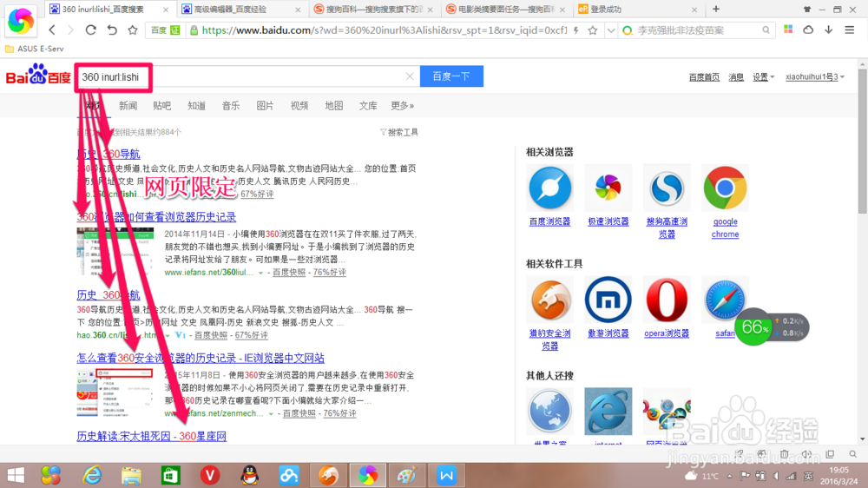
Task: Switch to 知道 search tab
Action: pyautogui.click(x=196, y=106)
